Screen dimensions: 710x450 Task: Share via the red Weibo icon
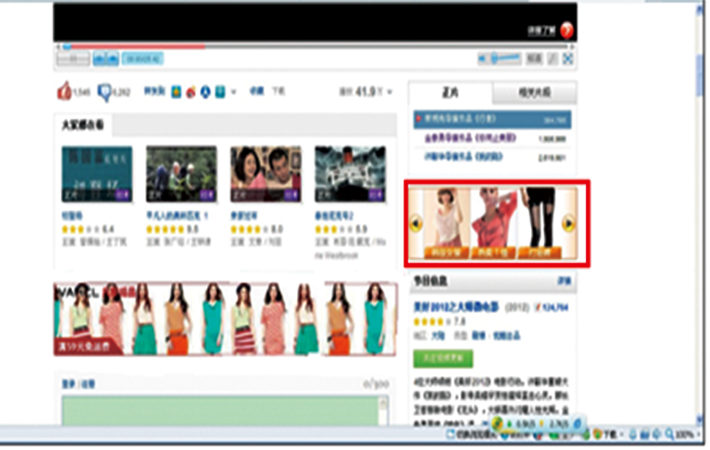(x=191, y=92)
